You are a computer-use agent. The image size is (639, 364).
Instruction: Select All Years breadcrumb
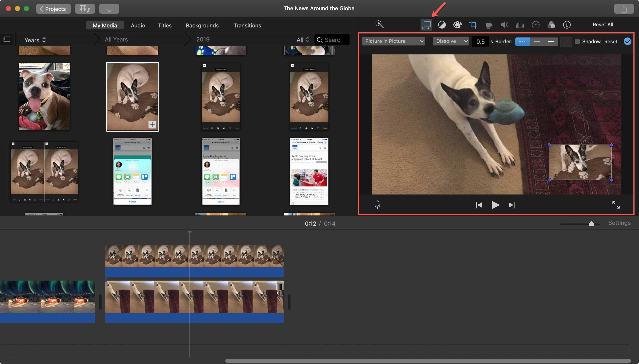click(116, 39)
